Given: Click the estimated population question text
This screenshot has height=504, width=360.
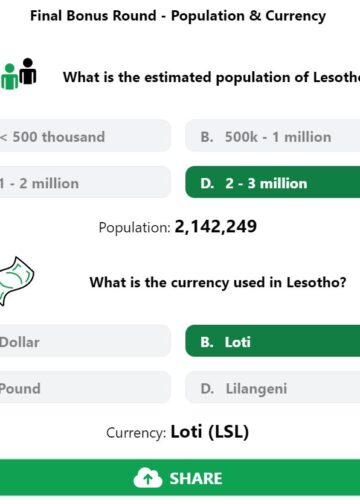Looking at the screenshot, I should [x=212, y=77].
